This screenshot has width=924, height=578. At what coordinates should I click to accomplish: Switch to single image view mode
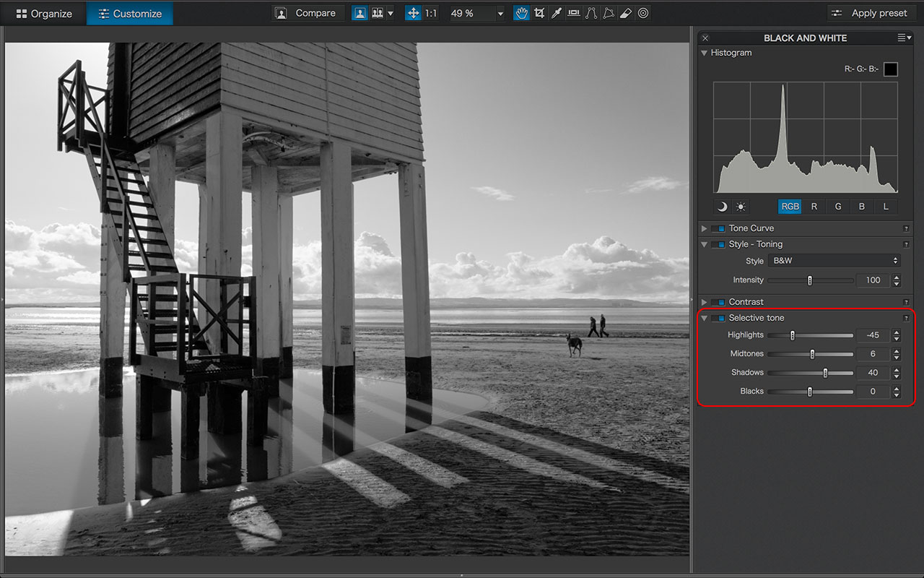pyautogui.click(x=359, y=13)
